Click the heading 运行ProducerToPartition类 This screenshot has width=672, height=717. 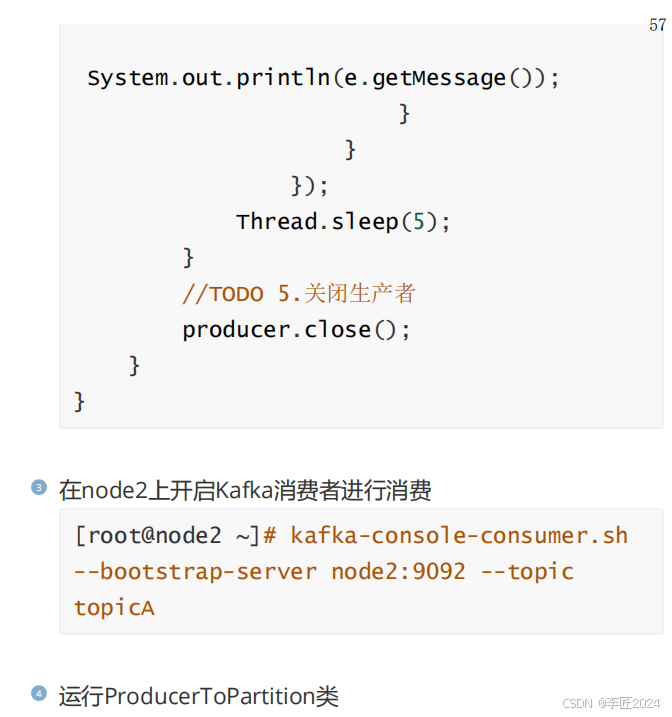199,696
